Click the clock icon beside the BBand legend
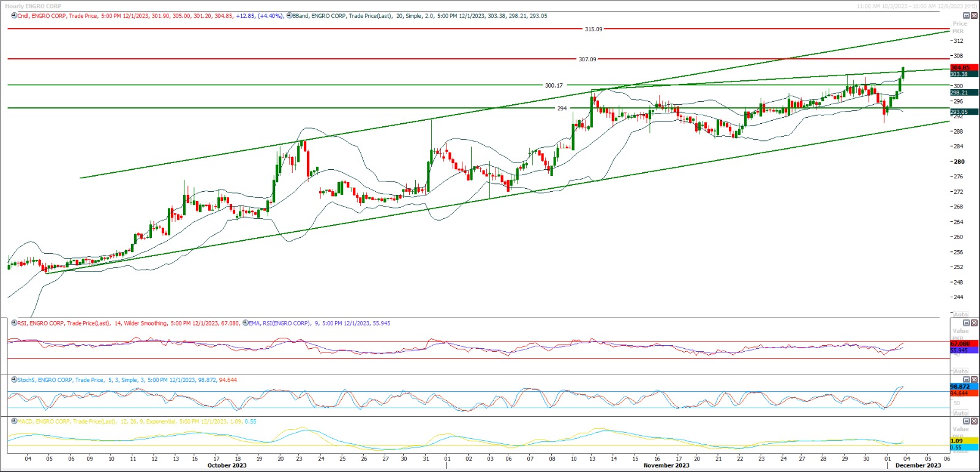This screenshot has height=472, width=980. (x=289, y=16)
